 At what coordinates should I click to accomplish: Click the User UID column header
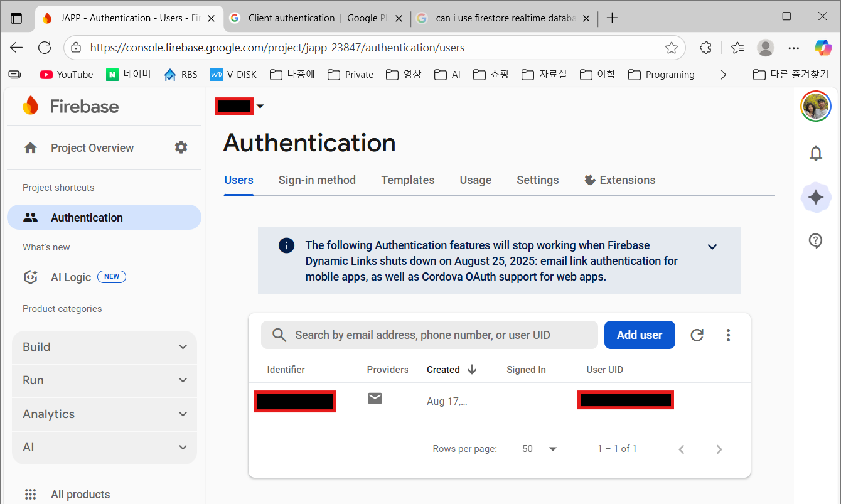(605, 370)
